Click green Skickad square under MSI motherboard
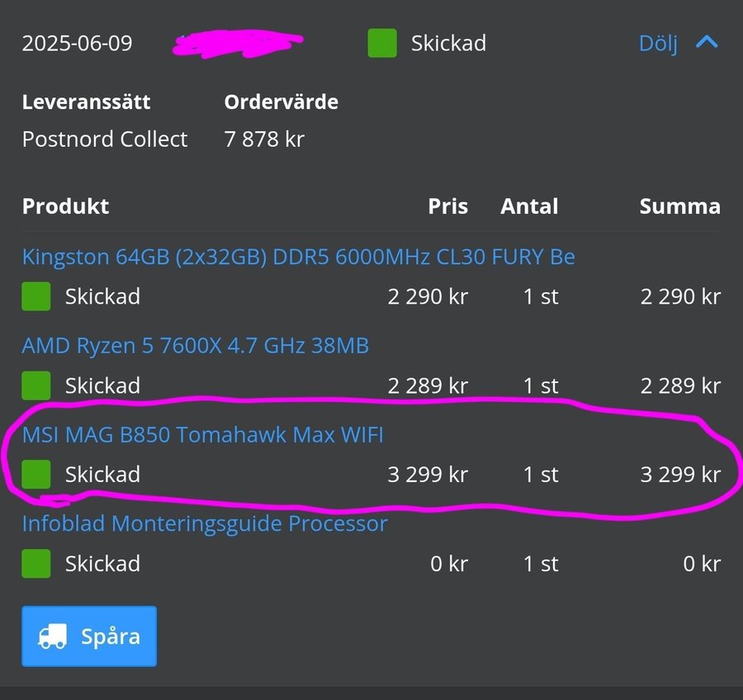Screen dimensions: 743x700 [35, 474]
